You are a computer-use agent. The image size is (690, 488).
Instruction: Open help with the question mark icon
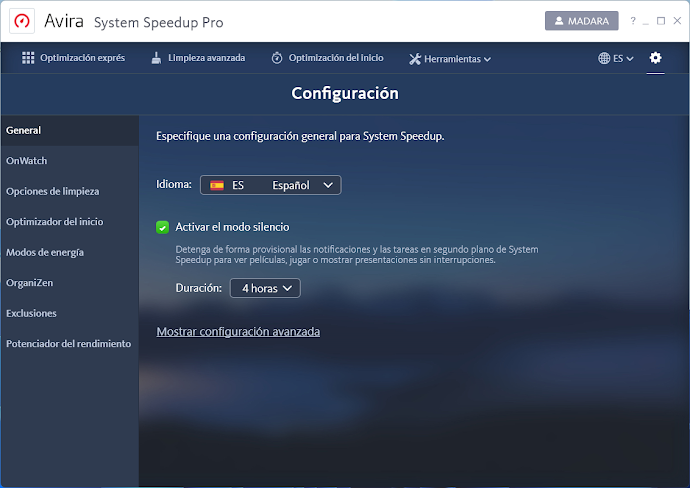[633, 21]
